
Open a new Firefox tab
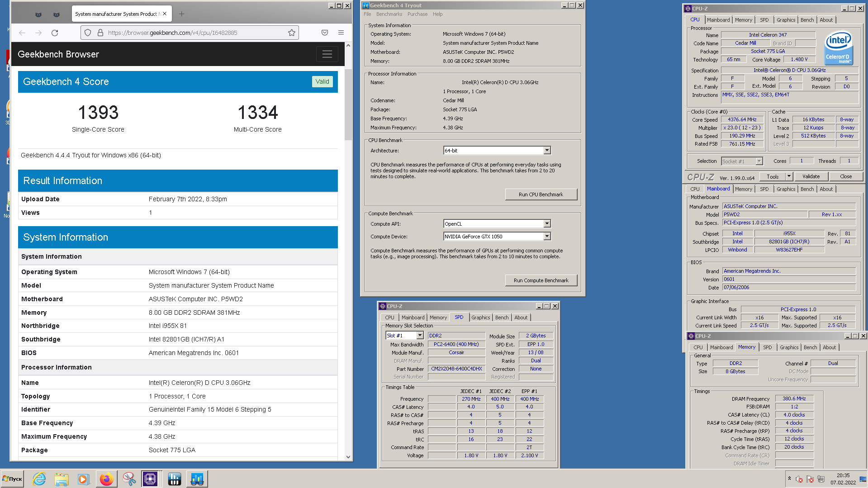point(181,14)
